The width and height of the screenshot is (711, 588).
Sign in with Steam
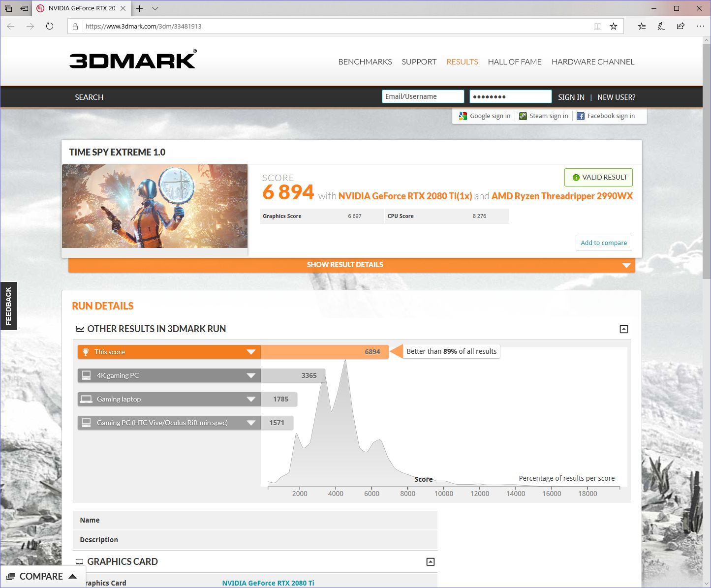544,116
